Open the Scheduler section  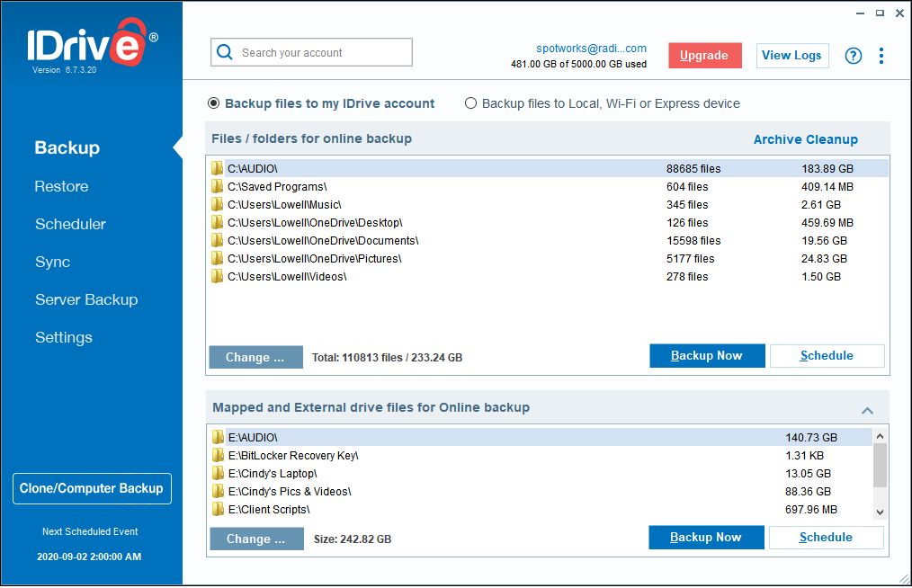[x=70, y=224]
